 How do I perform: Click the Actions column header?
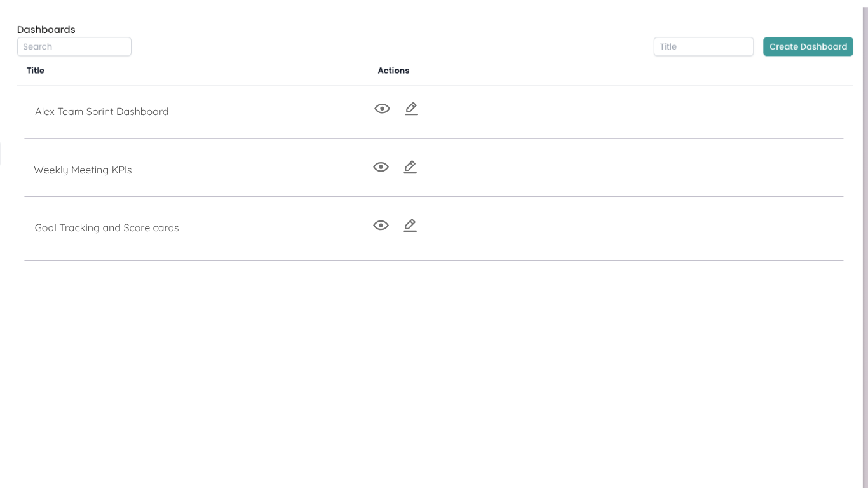click(393, 71)
